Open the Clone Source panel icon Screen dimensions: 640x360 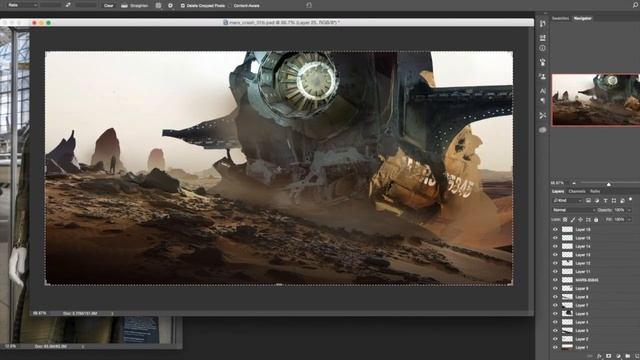tap(542, 76)
